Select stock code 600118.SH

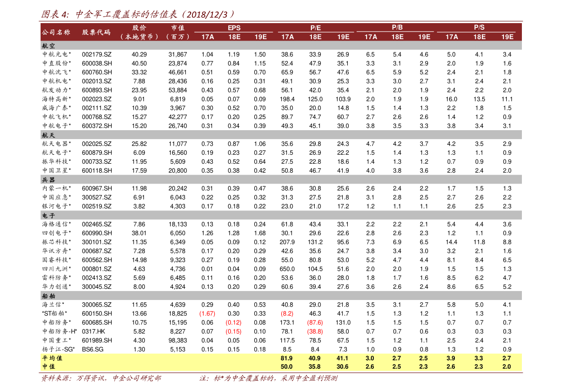coord(97,171)
